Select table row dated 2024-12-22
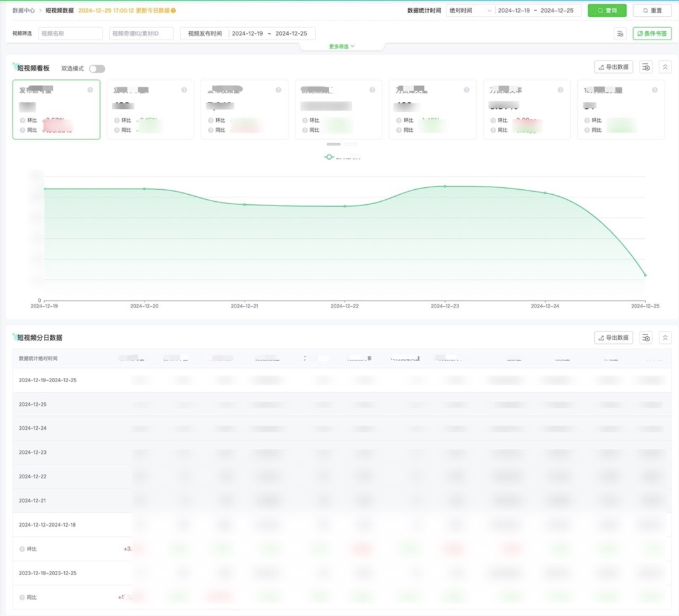 [x=342, y=476]
